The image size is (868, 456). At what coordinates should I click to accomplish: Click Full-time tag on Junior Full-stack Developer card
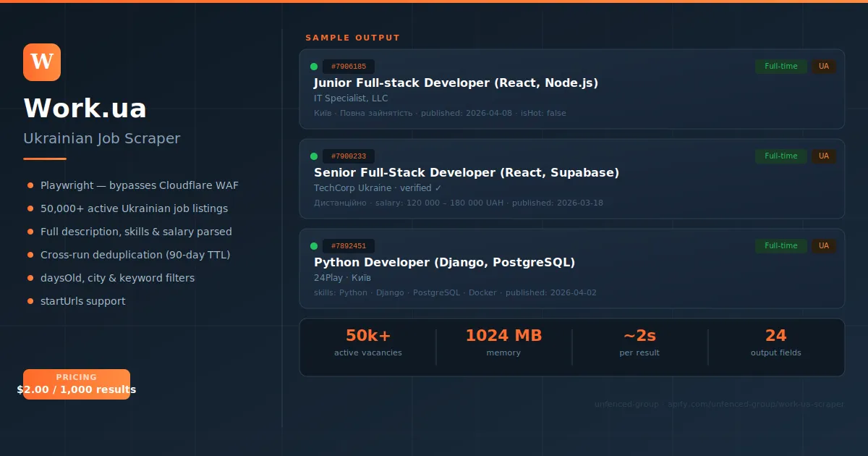[781, 67]
